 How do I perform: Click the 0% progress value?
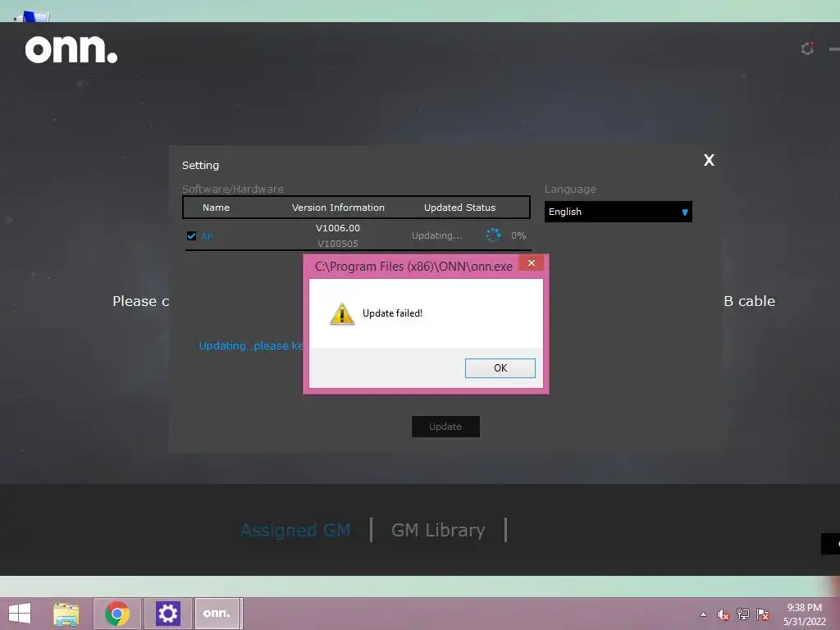tap(518, 235)
